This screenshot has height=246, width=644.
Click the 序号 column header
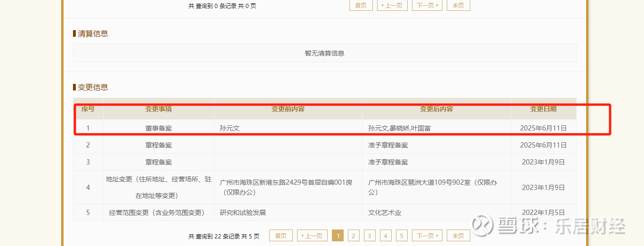(x=88, y=109)
